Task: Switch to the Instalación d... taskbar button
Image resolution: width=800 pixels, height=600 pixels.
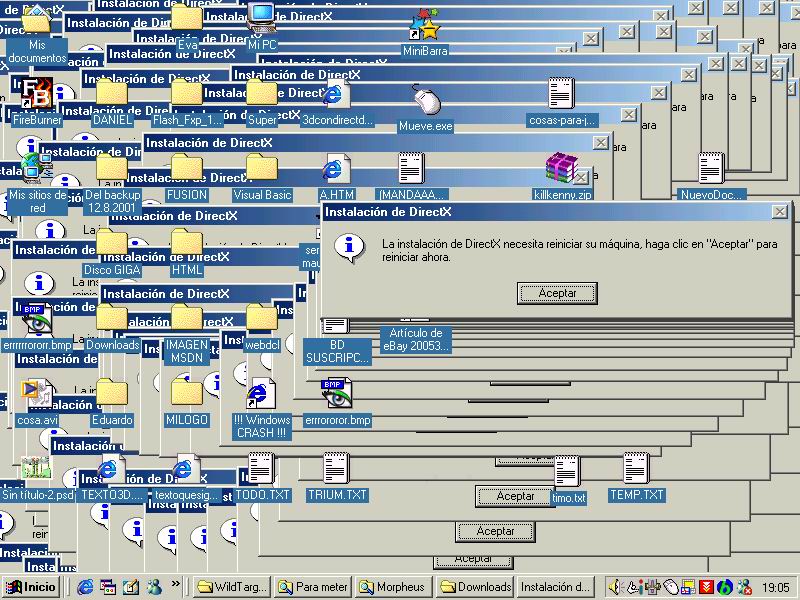Action: coord(555,587)
